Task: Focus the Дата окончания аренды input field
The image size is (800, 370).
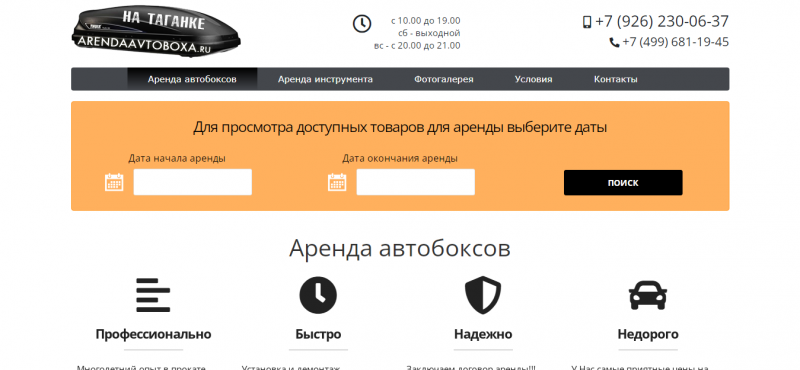Action: click(415, 182)
